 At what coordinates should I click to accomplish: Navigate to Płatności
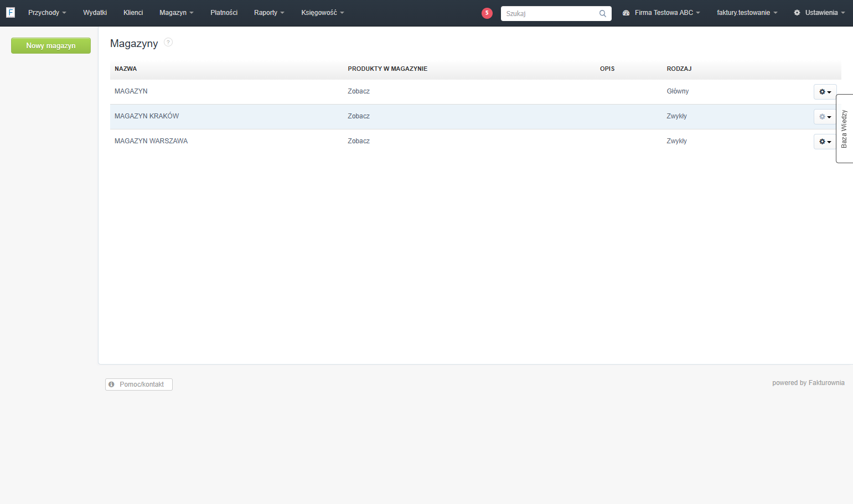click(x=224, y=13)
